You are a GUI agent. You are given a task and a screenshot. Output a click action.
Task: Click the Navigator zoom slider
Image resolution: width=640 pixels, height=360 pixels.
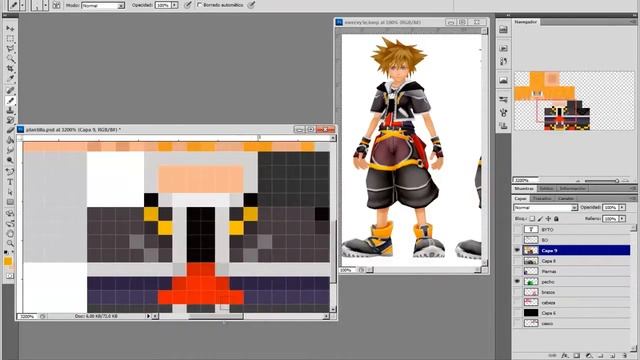point(602,180)
